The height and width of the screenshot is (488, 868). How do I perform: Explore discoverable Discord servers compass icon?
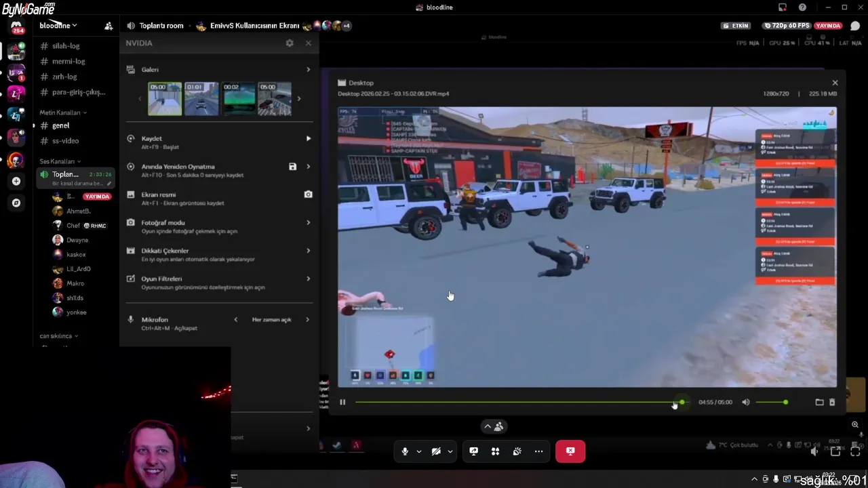16,203
